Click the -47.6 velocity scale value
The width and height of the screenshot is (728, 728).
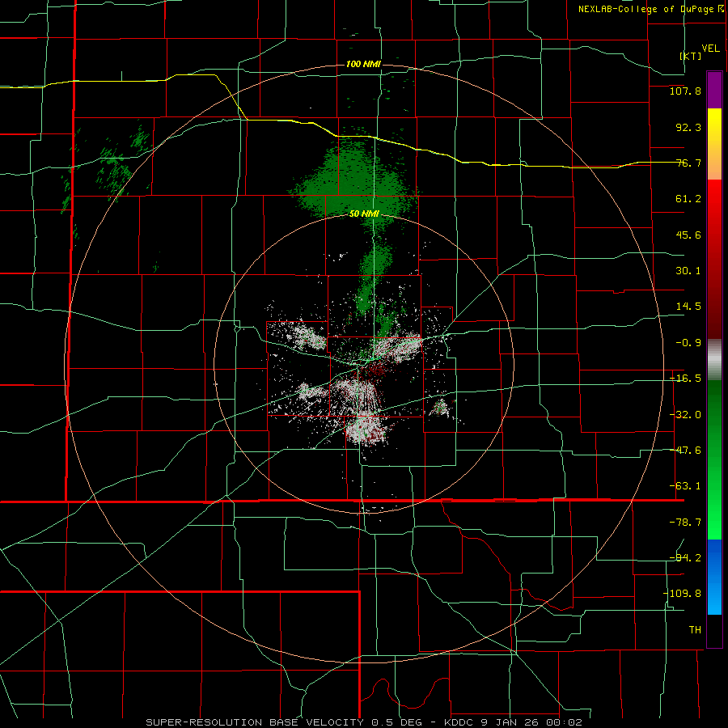[x=685, y=451]
